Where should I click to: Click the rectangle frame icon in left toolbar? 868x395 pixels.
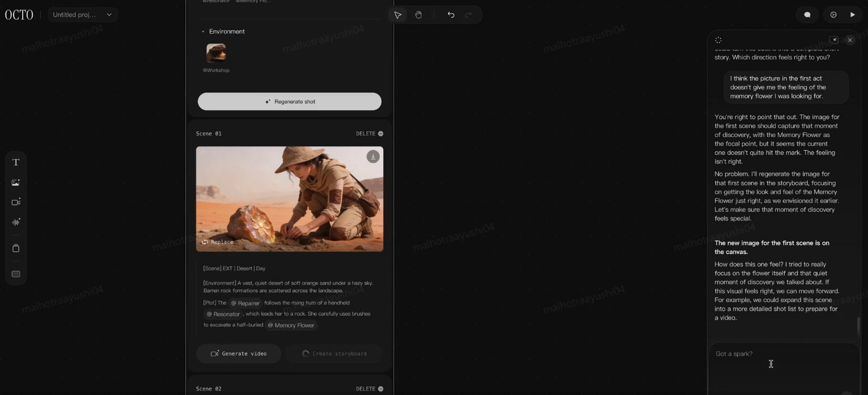pyautogui.click(x=16, y=274)
